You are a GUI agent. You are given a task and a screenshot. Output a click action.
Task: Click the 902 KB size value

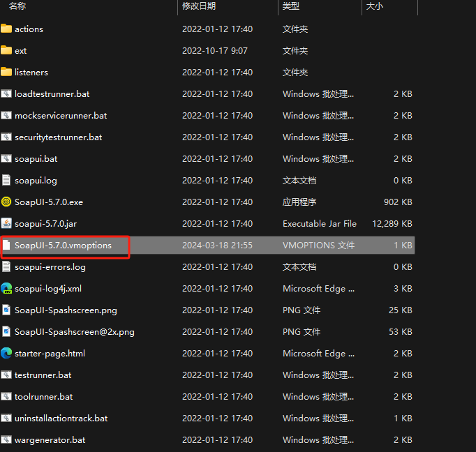click(398, 202)
